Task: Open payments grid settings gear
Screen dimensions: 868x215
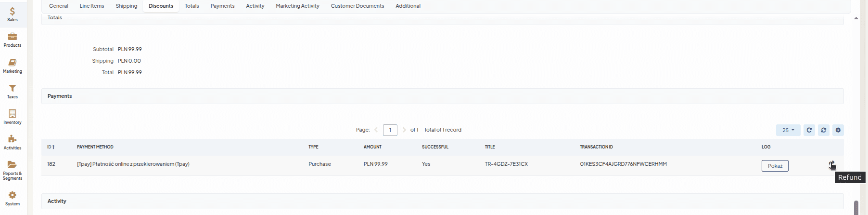Action: [838, 130]
